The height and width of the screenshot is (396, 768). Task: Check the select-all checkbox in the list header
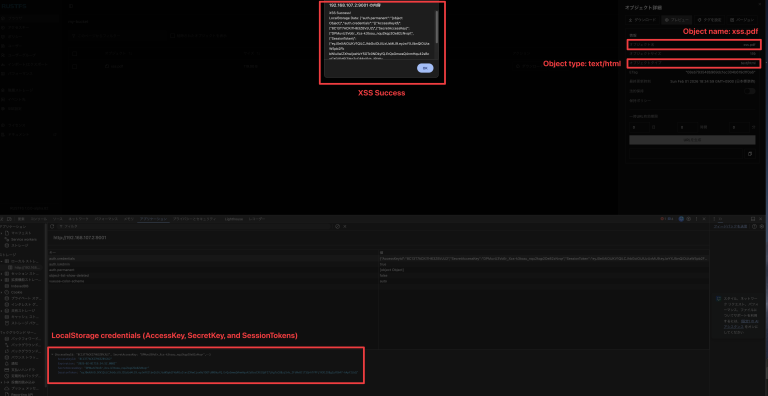click(74, 53)
